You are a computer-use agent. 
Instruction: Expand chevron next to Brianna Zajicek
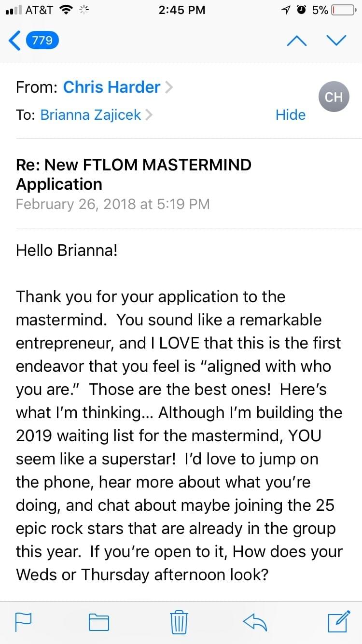[x=149, y=115]
